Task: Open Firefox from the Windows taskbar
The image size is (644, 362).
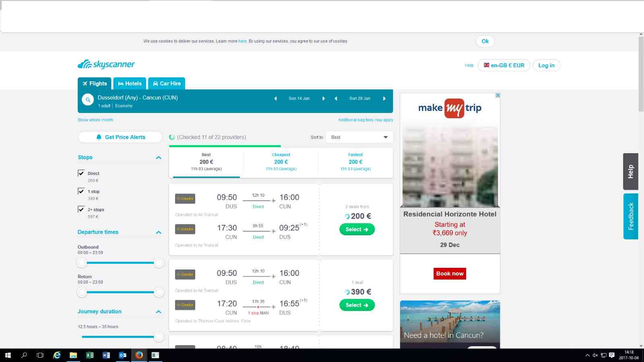Action: (139, 355)
